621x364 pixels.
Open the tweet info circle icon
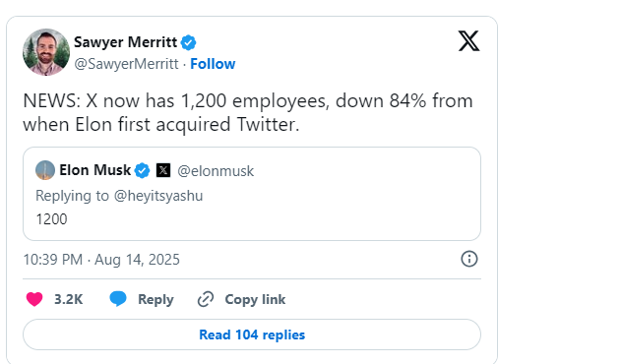(469, 259)
